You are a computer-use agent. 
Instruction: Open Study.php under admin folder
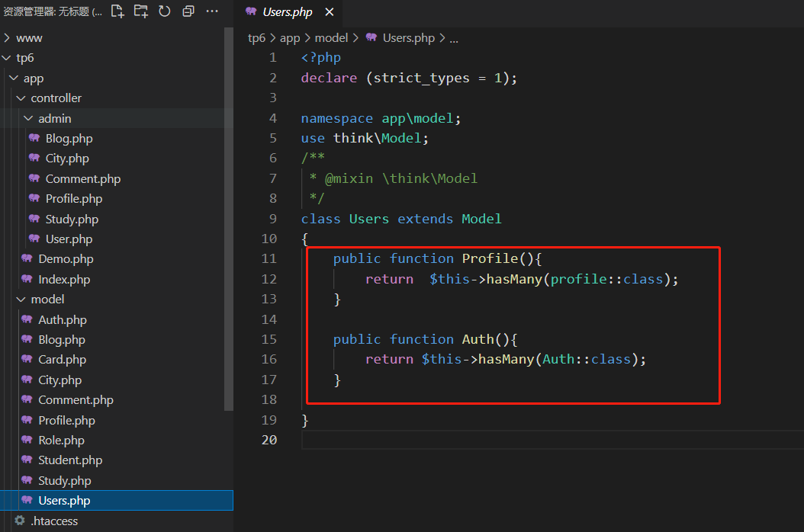click(x=72, y=220)
